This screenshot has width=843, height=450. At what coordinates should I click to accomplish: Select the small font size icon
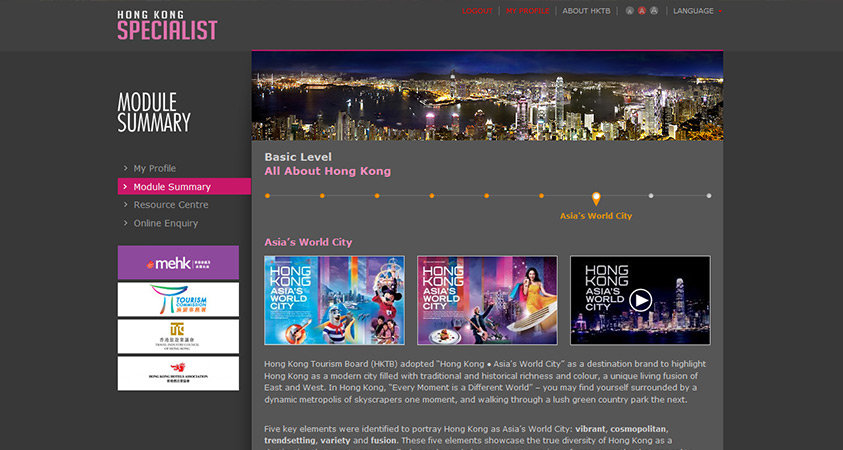[629, 11]
